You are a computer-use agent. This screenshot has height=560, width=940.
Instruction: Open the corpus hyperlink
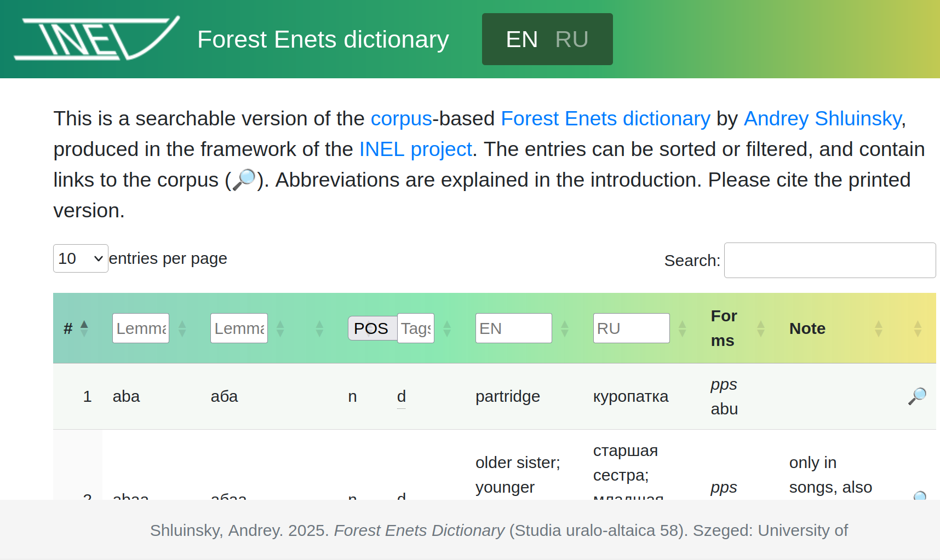[x=401, y=119]
